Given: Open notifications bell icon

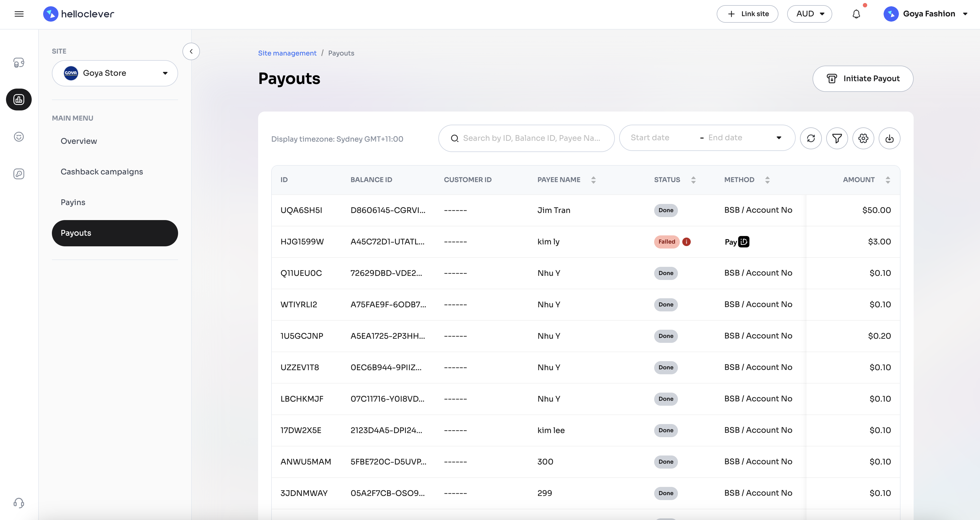Looking at the screenshot, I should pos(856,14).
